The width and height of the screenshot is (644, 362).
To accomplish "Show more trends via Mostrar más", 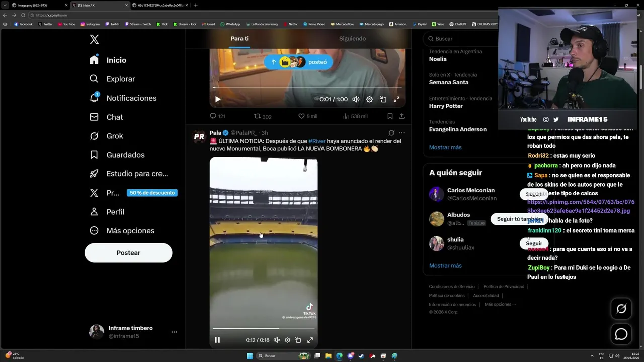I will [x=445, y=147].
